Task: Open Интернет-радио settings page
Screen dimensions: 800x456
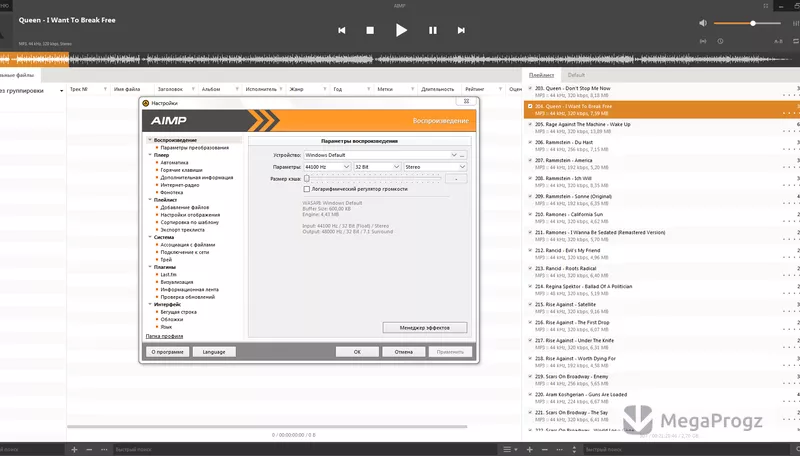Action: [x=180, y=185]
